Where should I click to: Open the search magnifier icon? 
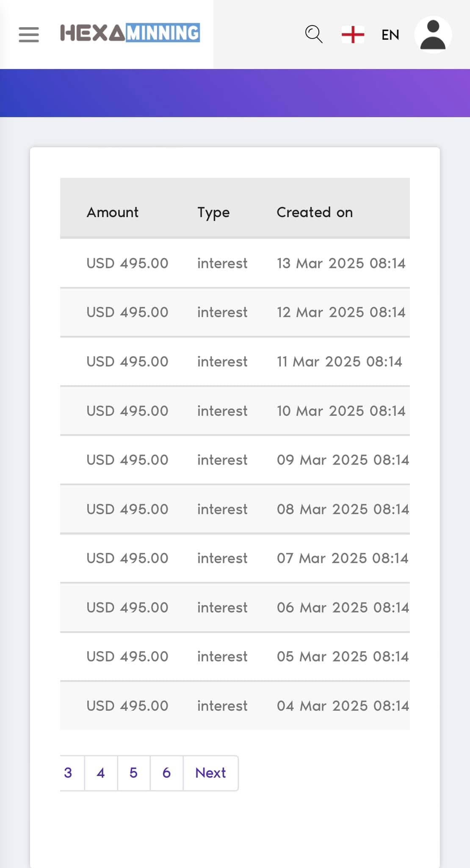(x=314, y=34)
